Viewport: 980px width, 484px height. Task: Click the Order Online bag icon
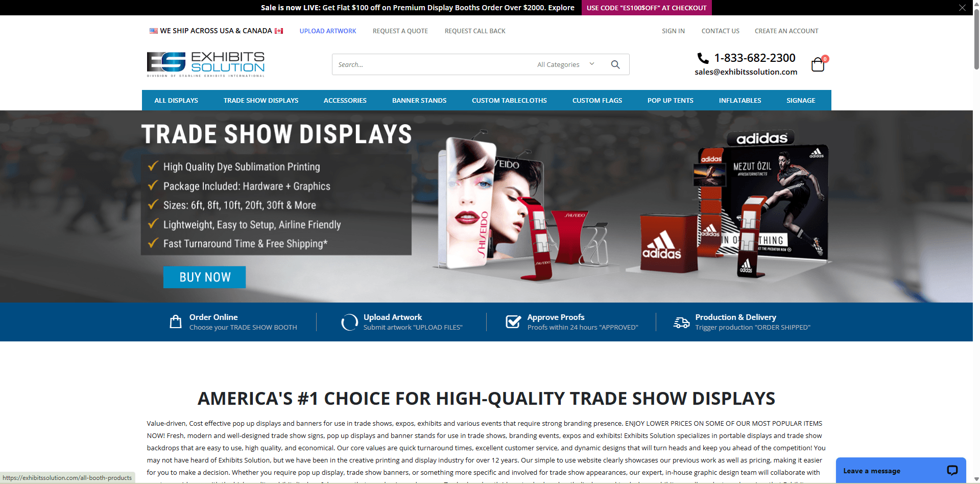coord(175,321)
